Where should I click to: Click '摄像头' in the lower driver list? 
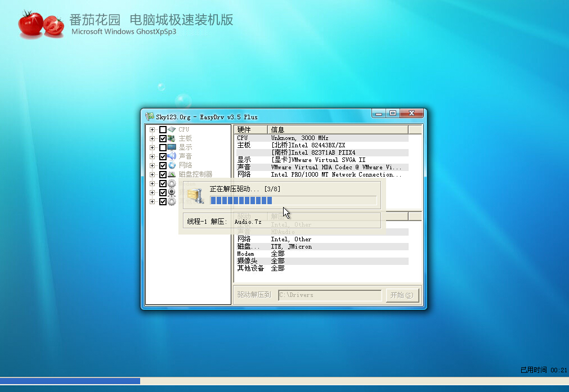tap(247, 261)
